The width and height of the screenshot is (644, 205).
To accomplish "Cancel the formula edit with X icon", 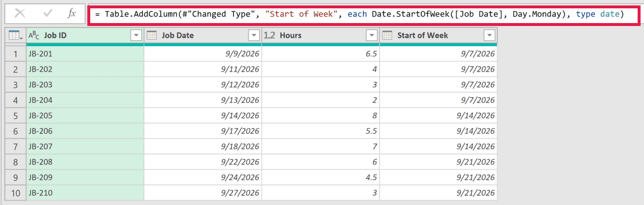I will [x=20, y=14].
